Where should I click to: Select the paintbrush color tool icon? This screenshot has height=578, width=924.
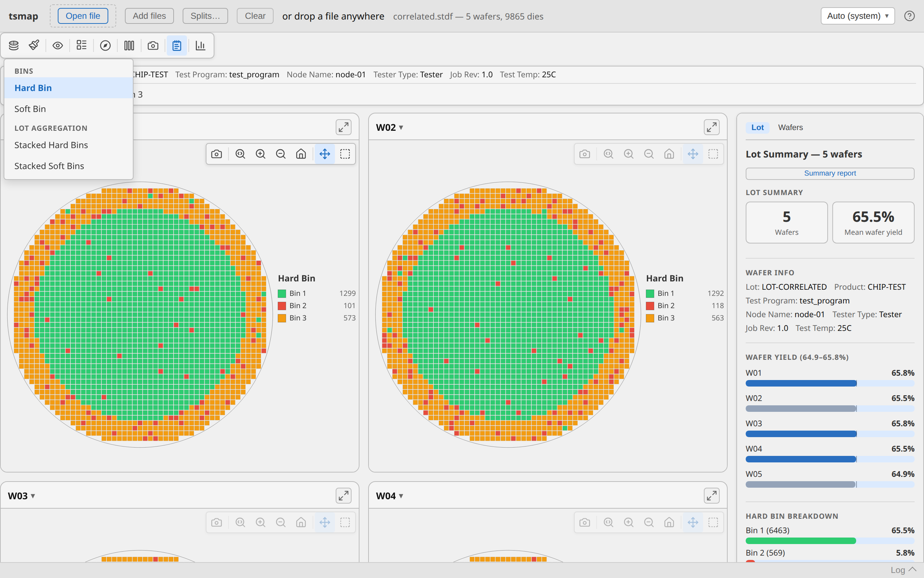click(x=34, y=46)
